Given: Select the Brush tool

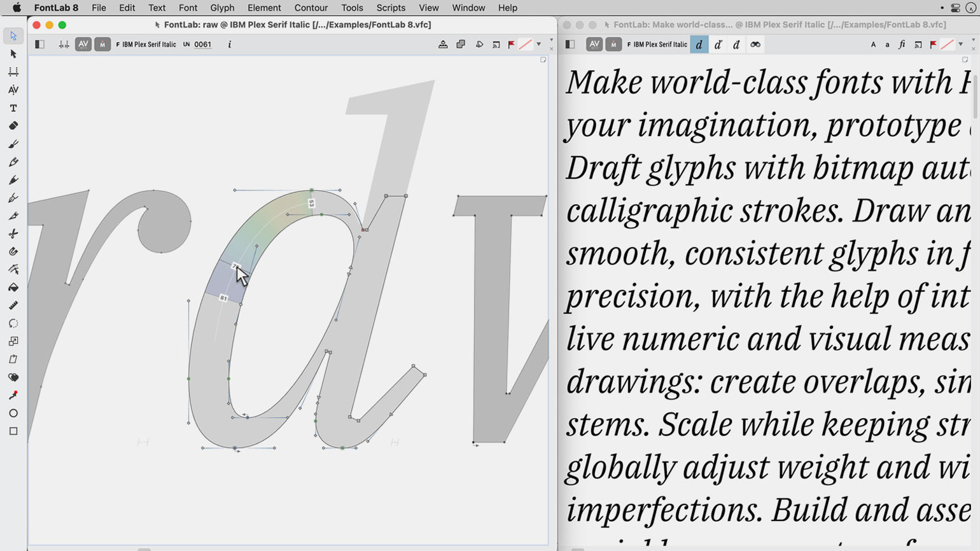Looking at the screenshot, I should pos(13,144).
